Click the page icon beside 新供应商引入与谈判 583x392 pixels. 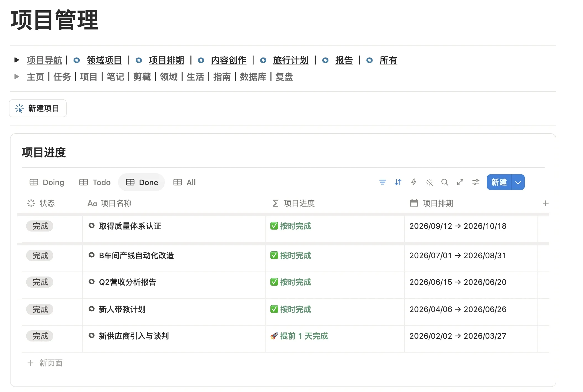[92, 335]
